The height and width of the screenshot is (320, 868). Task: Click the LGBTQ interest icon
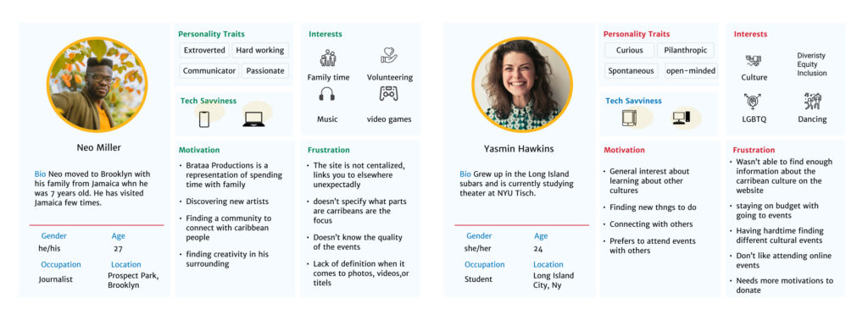(753, 101)
